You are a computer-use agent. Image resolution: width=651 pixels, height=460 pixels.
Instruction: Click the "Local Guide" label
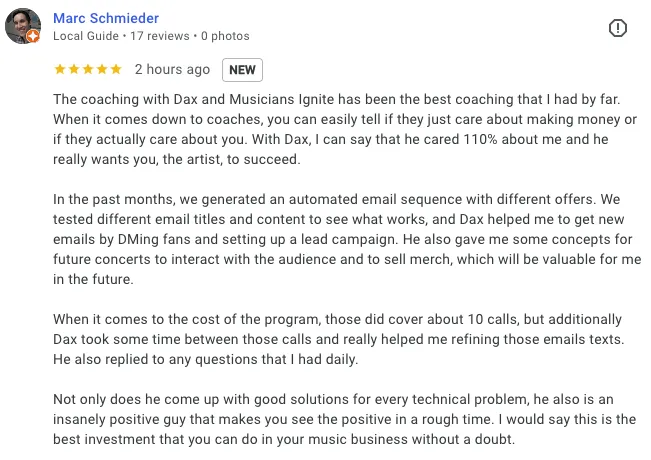[x=86, y=36]
